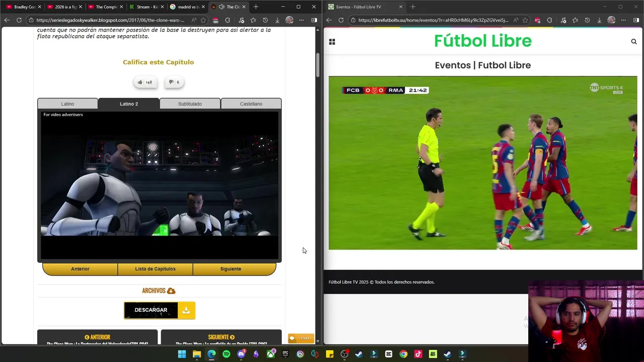Click the Anterior episode button
Image resolution: width=644 pixels, height=362 pixels.
80,269
